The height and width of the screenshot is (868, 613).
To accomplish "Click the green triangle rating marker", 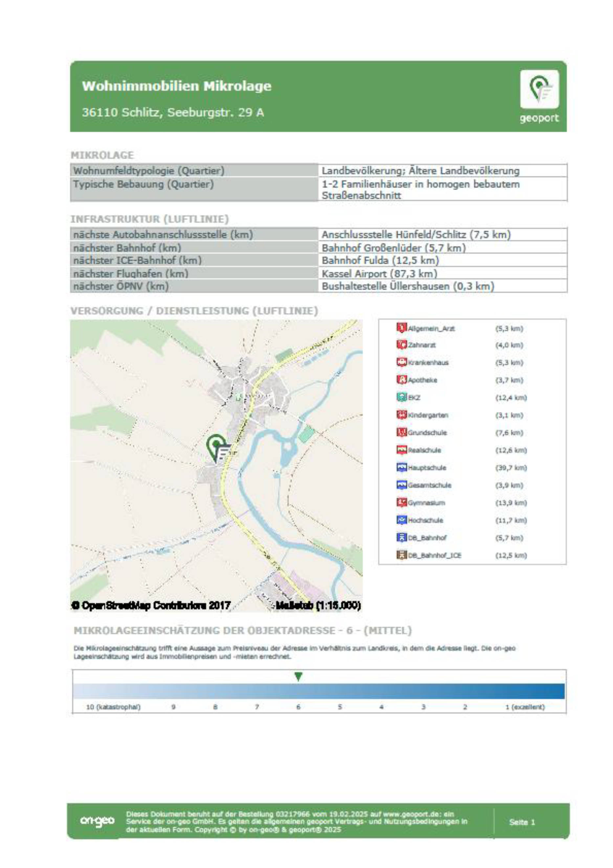I will [298, 677].
